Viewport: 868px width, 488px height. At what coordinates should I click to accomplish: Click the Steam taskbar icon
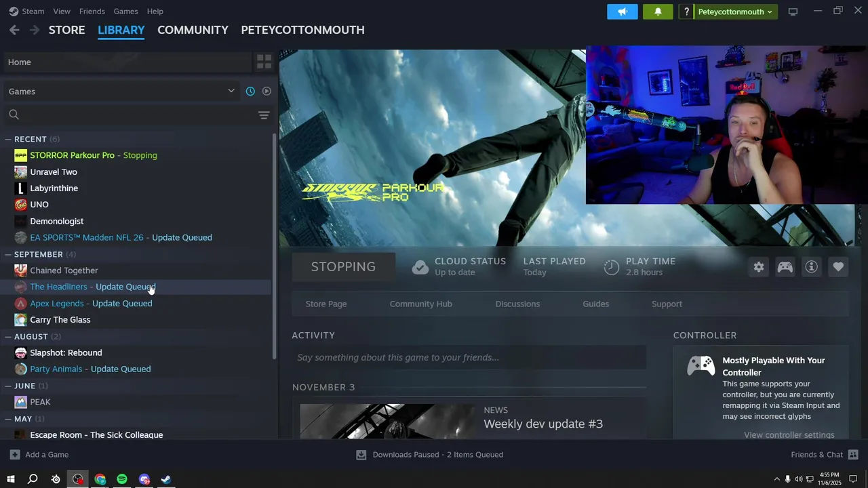[166, 479]
